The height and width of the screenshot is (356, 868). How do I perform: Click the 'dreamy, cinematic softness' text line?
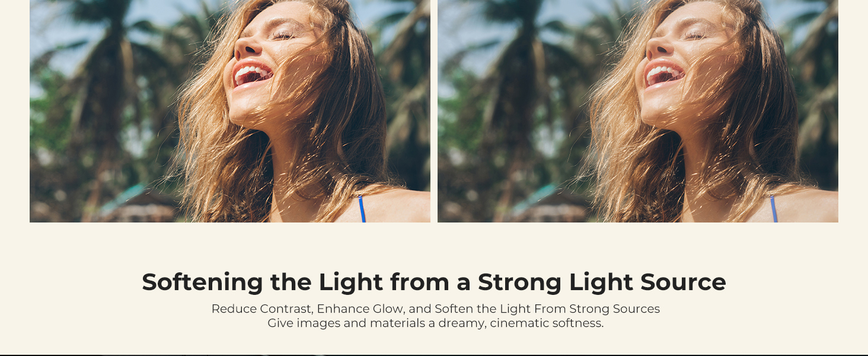(436, 324)
